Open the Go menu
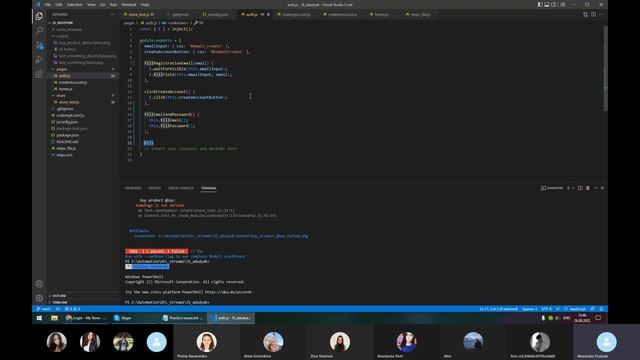 pyautogui.click(x=102, y=4)
